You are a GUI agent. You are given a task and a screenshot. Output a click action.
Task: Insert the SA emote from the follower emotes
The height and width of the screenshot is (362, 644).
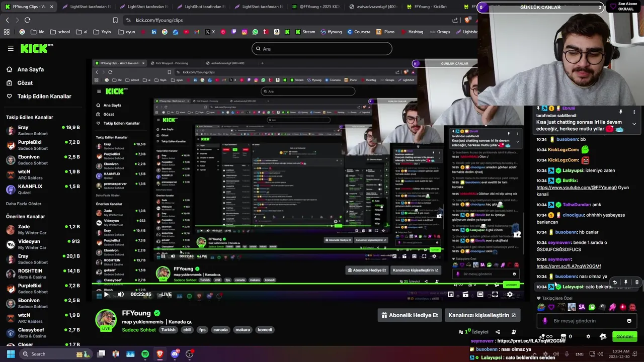582,307
